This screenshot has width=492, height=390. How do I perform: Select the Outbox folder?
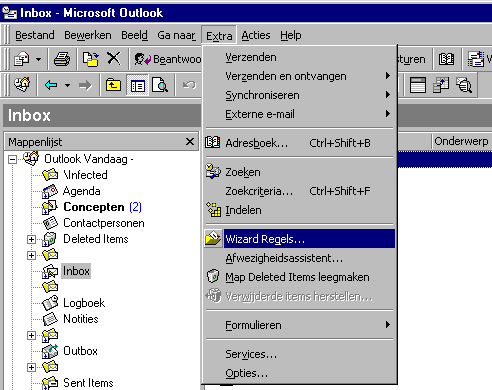coord(80,351)
